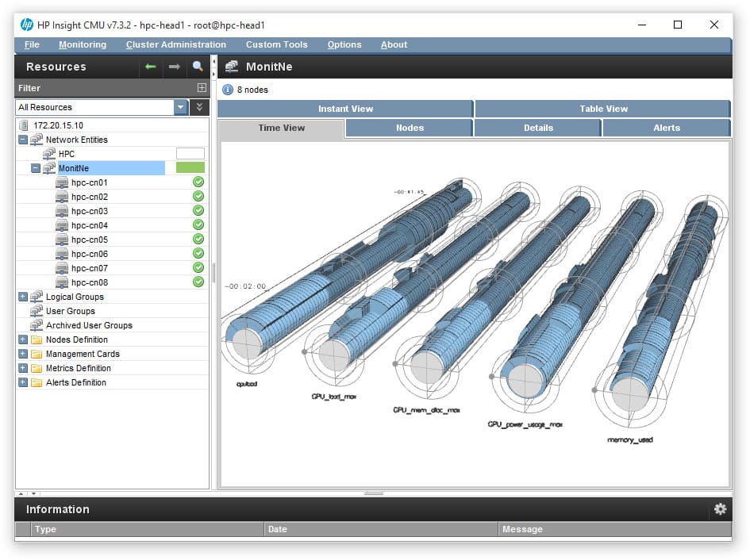The width and height of the screenshot is (750, 560).
Task: Expand the Metrics Definition folder
Action: point(22,368)
